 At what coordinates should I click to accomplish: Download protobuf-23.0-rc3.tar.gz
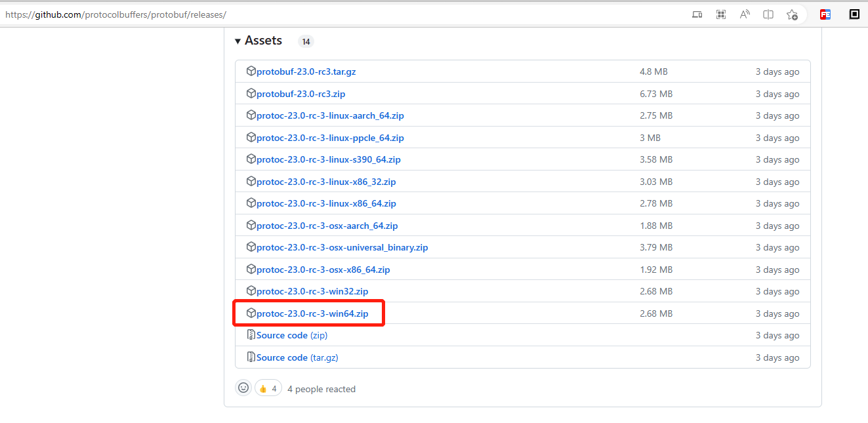click(306, 72)
